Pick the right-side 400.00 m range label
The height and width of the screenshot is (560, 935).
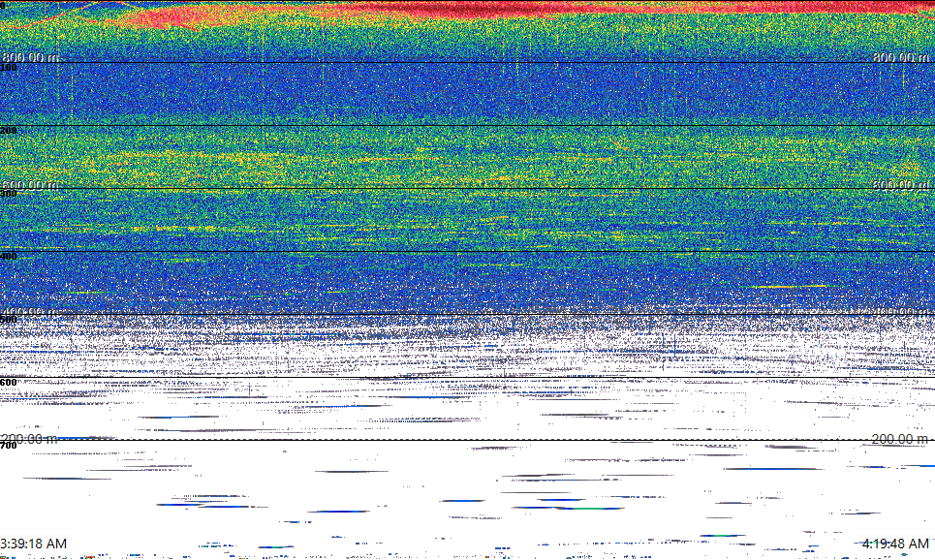click(900, 312)
